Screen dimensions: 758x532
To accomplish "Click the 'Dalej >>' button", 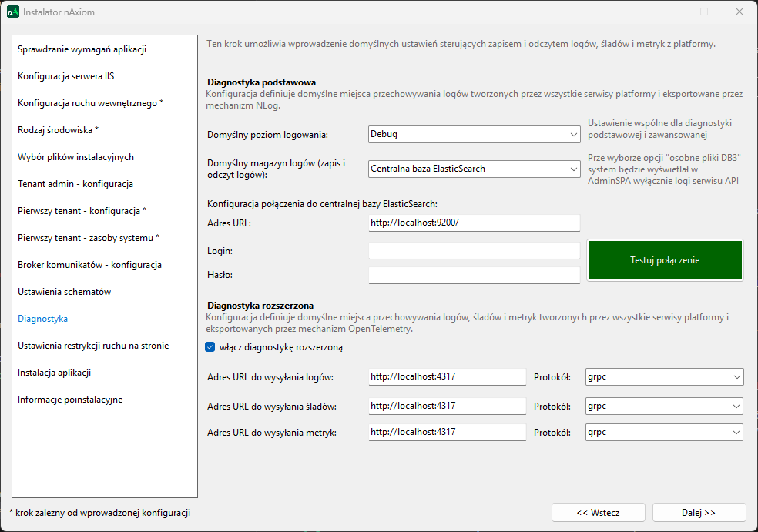I will pos(699,513).
